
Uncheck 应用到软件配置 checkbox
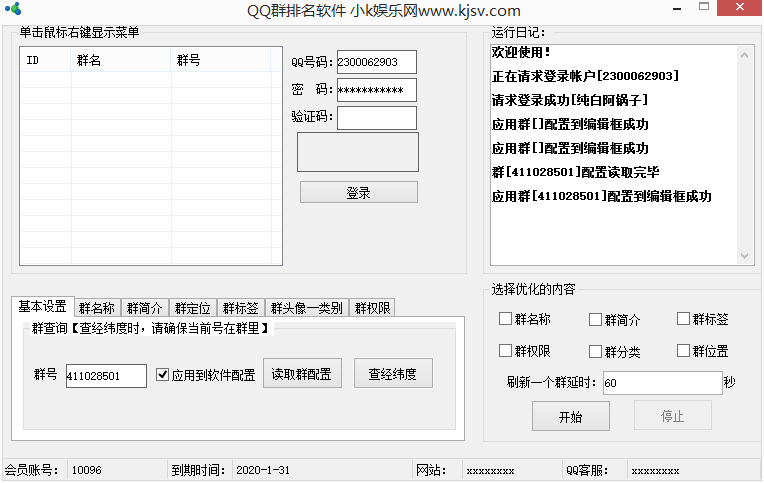pos(162,374)
